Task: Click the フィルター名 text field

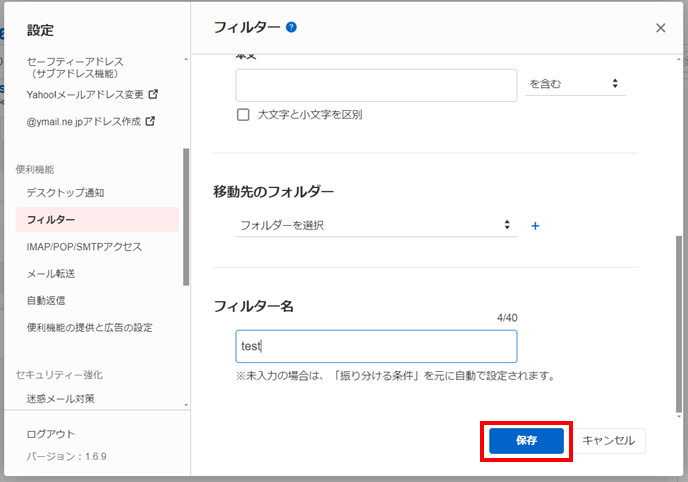Action: pos(376,346)
